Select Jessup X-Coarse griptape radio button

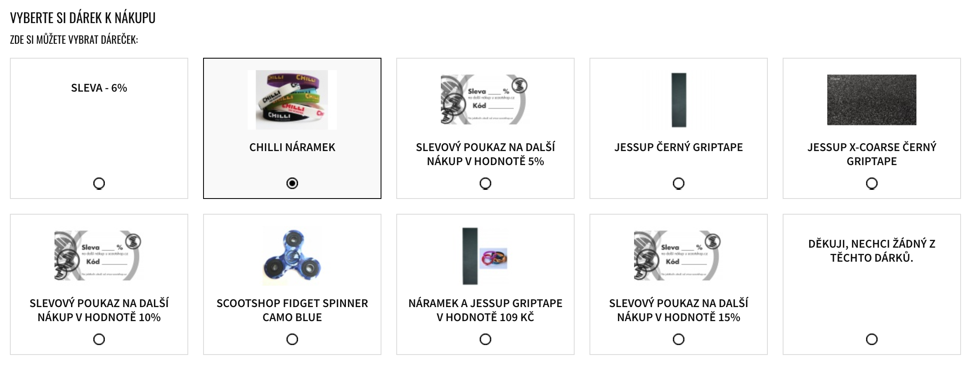pos(872,183)
